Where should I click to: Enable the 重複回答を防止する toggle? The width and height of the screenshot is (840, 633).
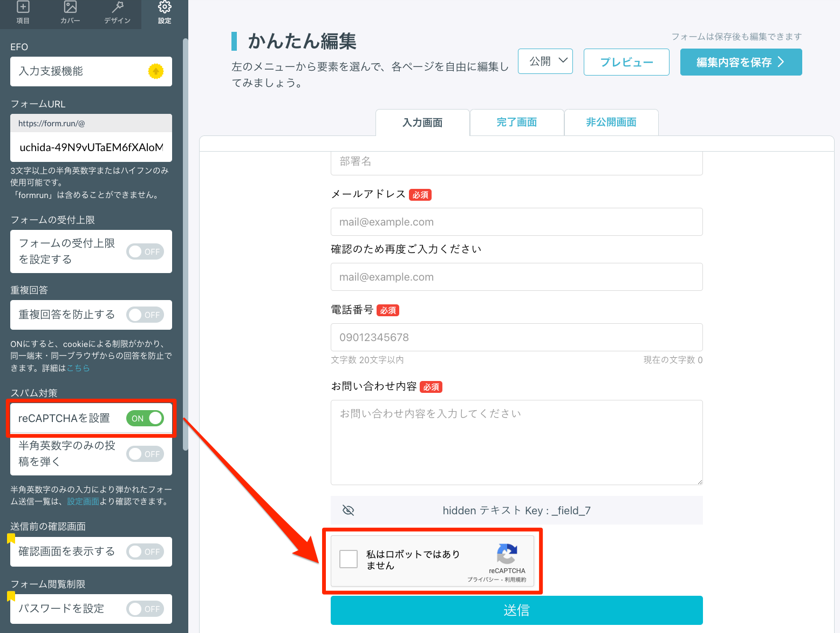[145, 315]
